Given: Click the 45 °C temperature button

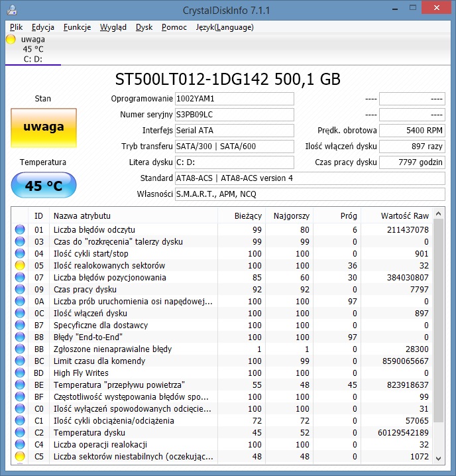Looking at the screenshot, I should click(44, 185).
